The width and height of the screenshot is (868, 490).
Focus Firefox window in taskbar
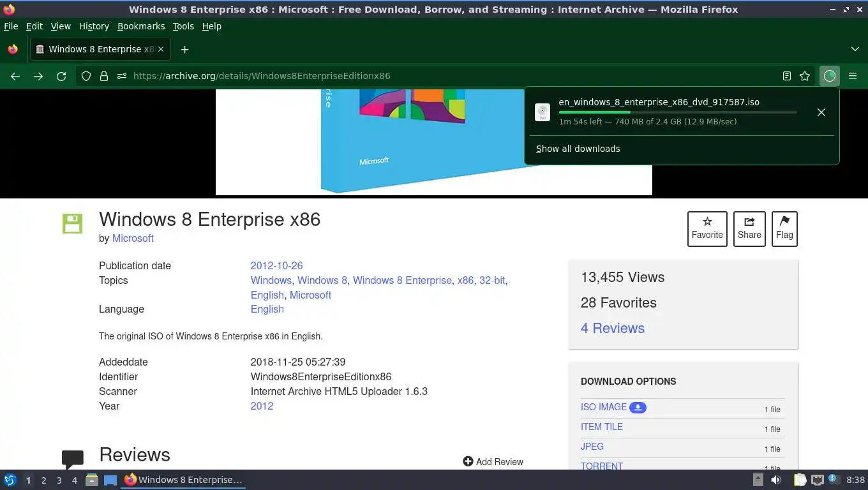184,480
